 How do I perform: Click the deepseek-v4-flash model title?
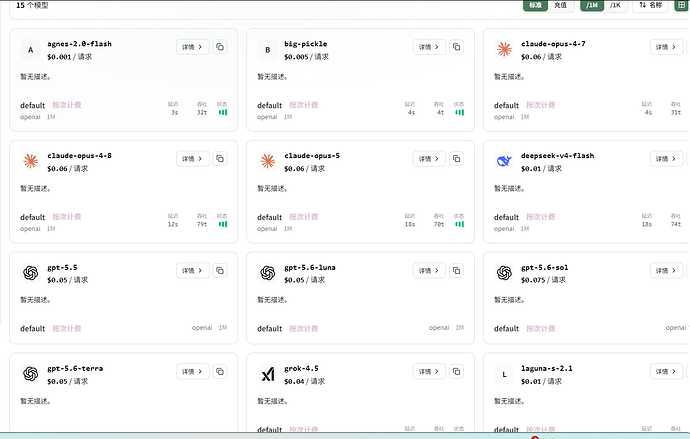[x=558, y=155]
